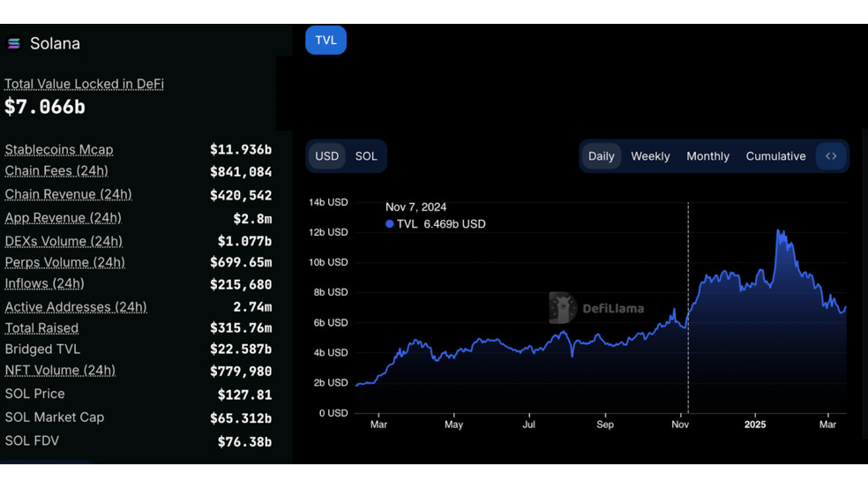Click the $7.066b TVL value
Screen dimensions: 868x489
(x=45, y=107)
